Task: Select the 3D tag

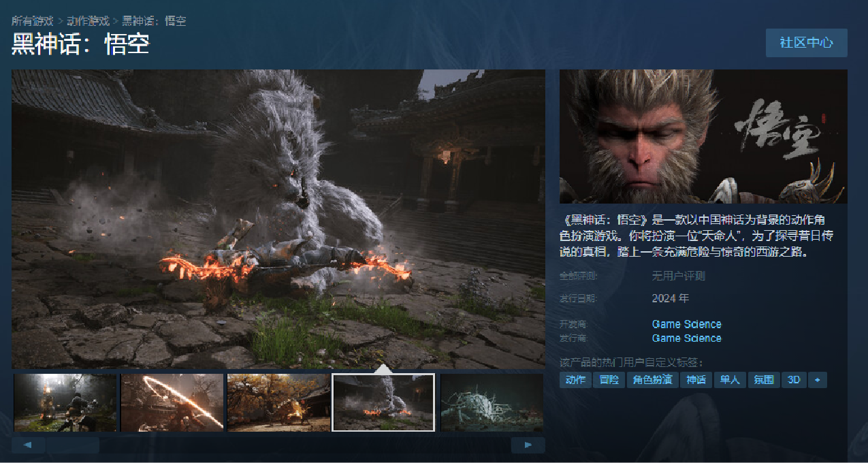Action: click(x=793, y=380)
